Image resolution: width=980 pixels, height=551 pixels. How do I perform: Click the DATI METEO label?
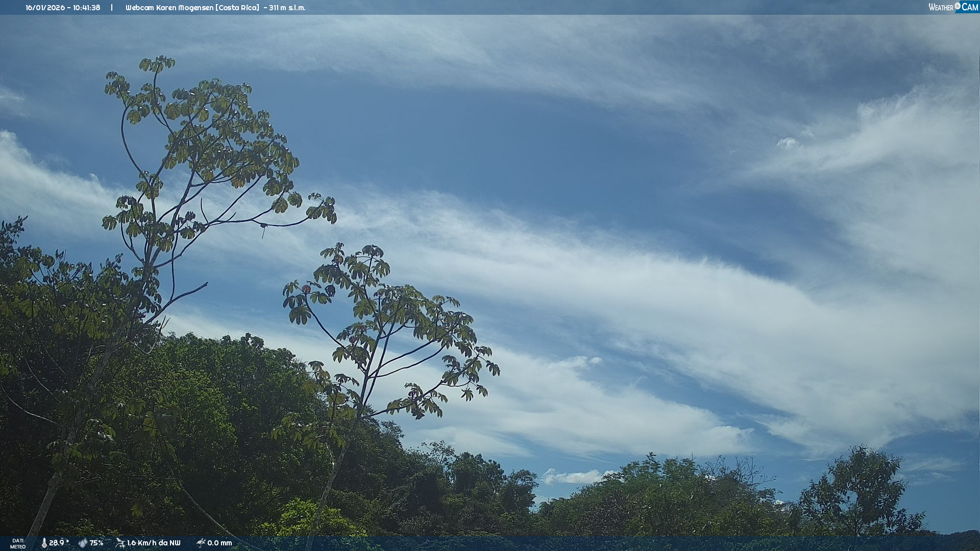18,543
